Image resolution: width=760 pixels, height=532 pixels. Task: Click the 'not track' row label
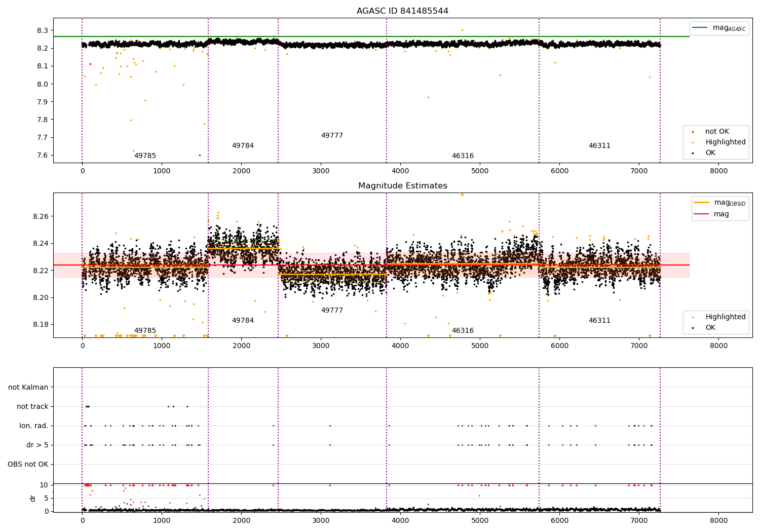(32, 407)
